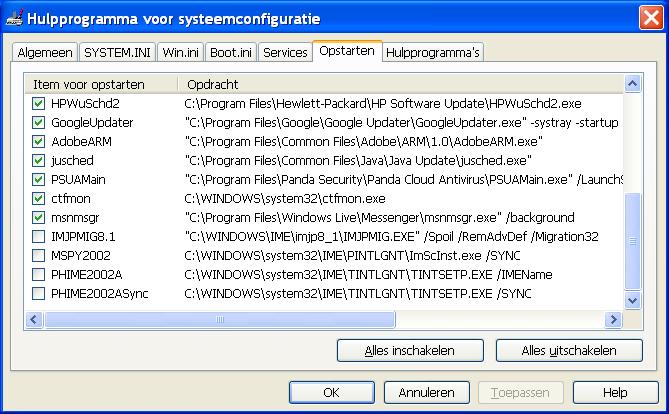
Task: Uncheck the ctfmon startup item
Action: (x=39, y=198)
